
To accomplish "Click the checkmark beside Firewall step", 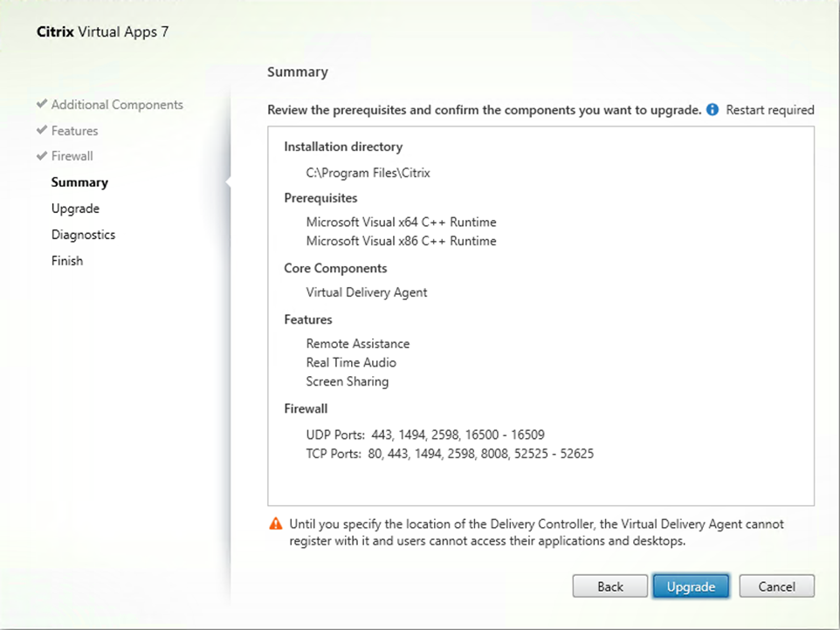I will coord(42,156).
